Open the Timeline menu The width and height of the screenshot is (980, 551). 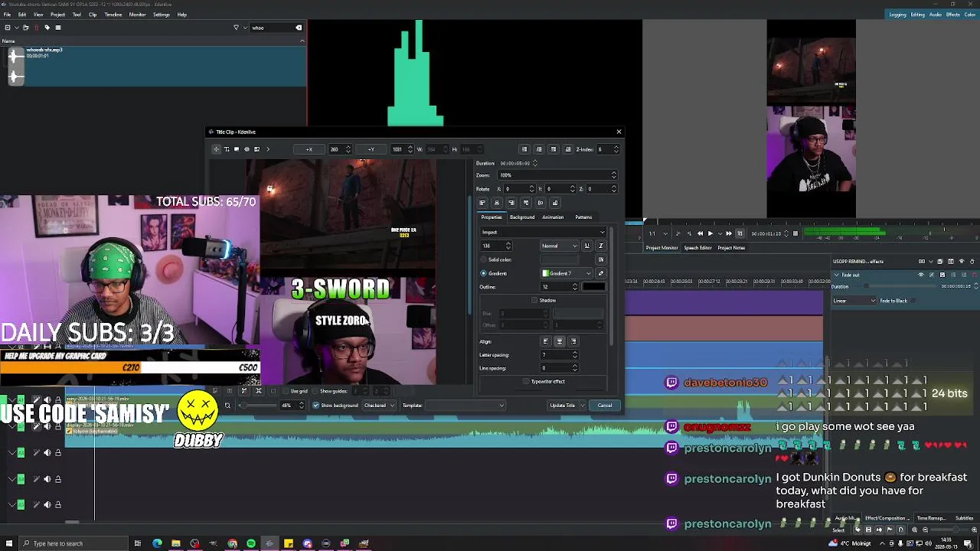click(113, 15)
